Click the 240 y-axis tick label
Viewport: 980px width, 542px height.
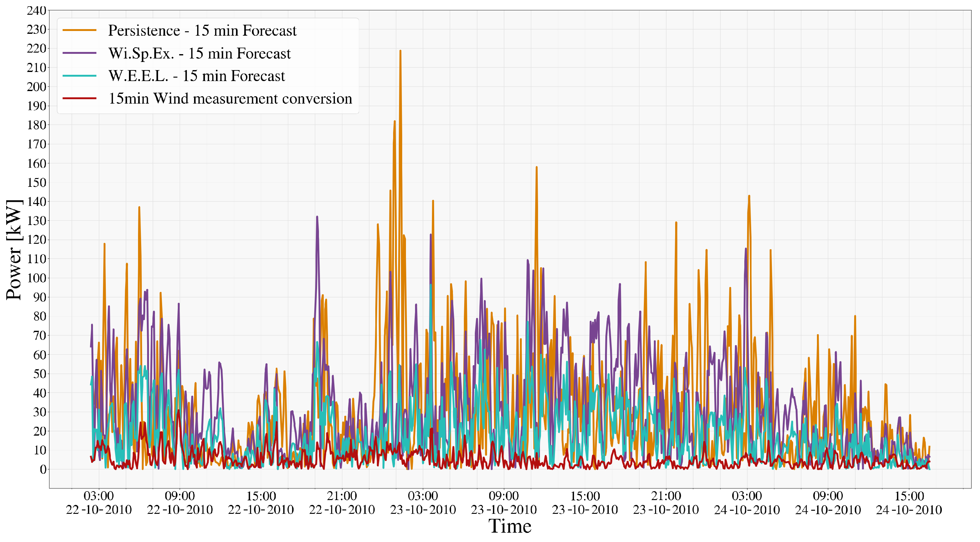(x=37, y=11)
